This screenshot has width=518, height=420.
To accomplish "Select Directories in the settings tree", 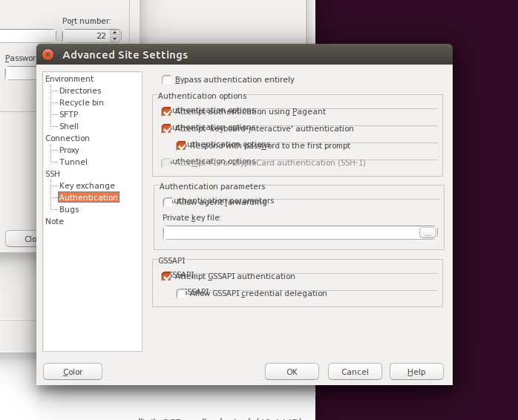I will [x=80, y=91].
